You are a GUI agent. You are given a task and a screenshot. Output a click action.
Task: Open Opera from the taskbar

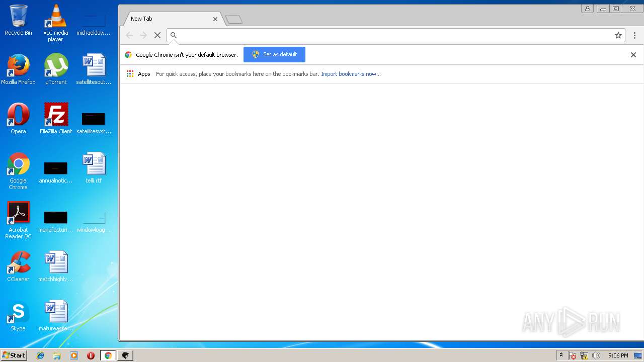pyautogui.click(x=91, y=355)
